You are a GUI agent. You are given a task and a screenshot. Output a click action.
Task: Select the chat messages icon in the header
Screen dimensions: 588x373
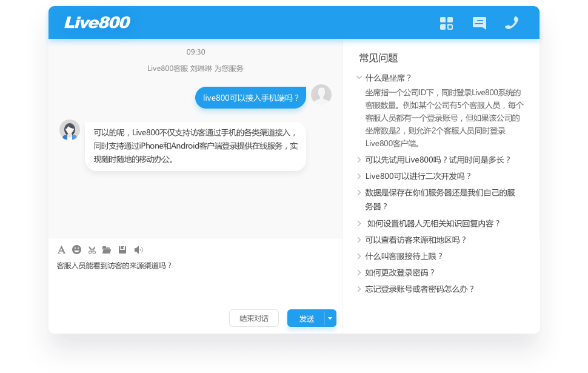pos(479,23)
